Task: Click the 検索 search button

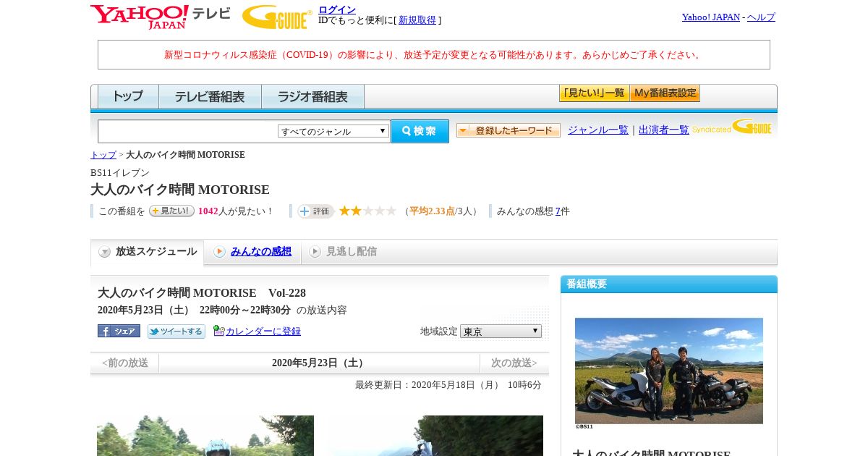Action: (420, 131)
